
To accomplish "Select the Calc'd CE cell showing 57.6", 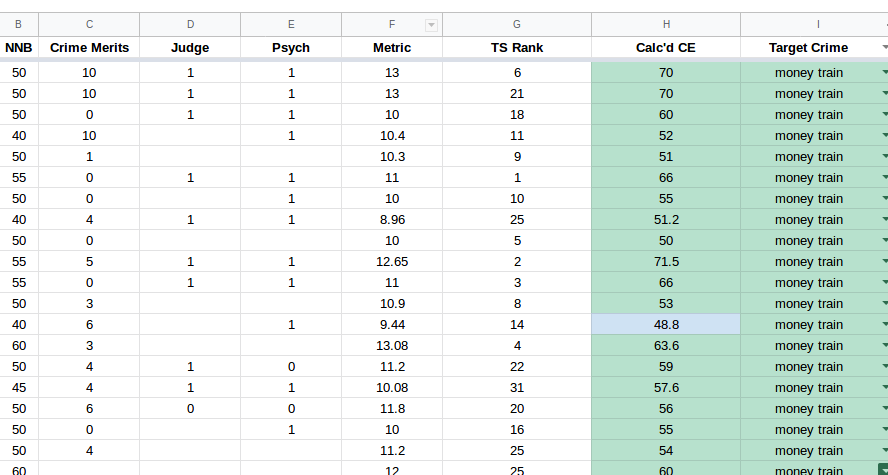I will coord(666,388).
